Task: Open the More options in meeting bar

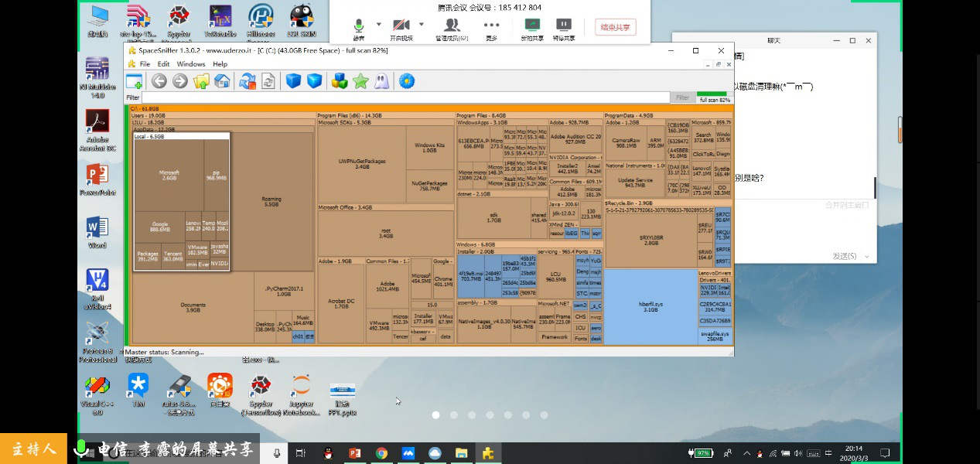Action: tap(491, 29)
